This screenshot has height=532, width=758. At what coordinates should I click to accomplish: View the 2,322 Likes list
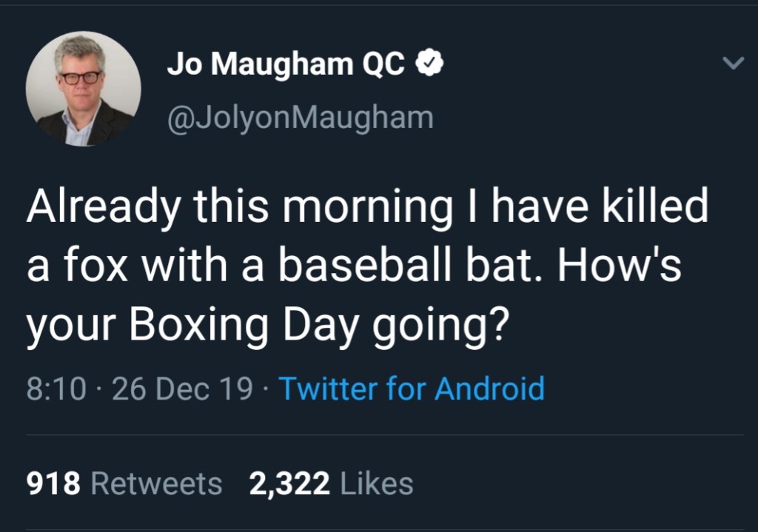[x=331, y=484]
